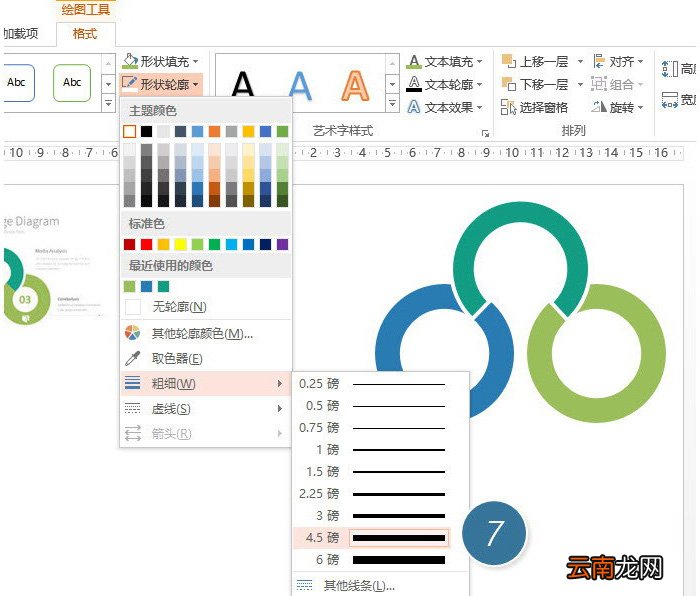This screenshot has width=700, height=596.
Task: Expand the Text Outline dropdown arrow
Action: tap(479, 84)
